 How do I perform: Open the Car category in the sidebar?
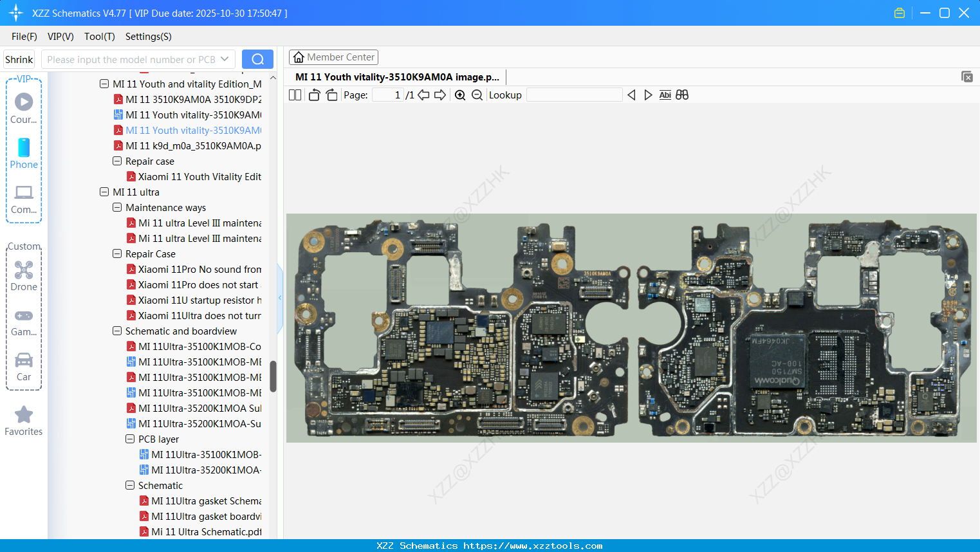point(23,365)
